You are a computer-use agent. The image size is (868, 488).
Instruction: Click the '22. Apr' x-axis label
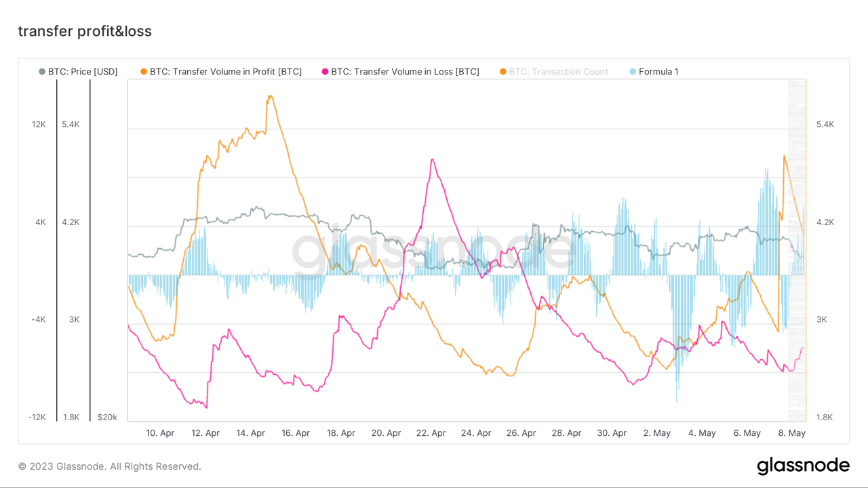click(x=431, y=433)
